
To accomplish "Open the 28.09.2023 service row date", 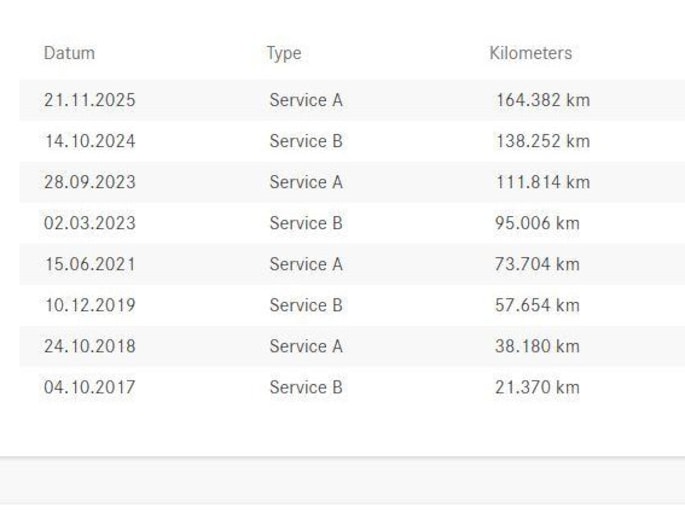I will 89,182.
